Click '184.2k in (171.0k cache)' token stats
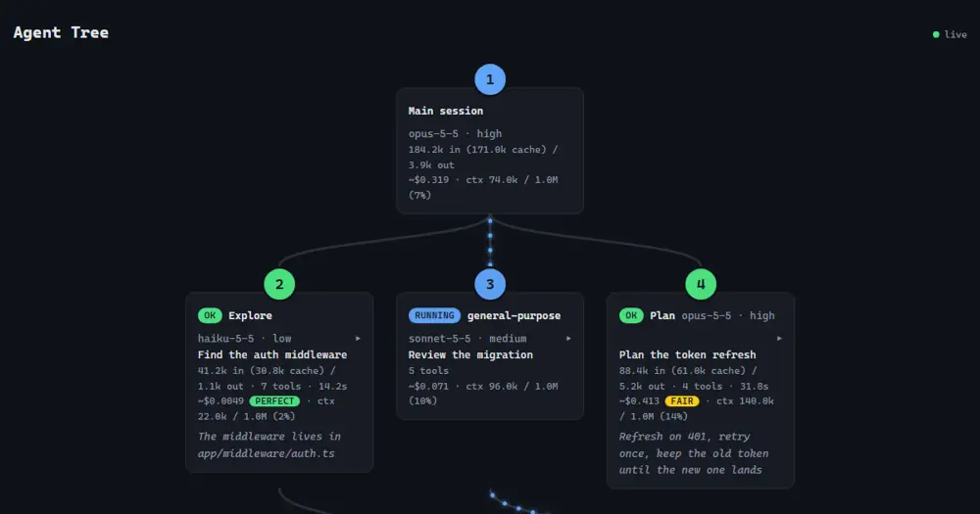Viewport: 980px width, 514px height. 477,149
